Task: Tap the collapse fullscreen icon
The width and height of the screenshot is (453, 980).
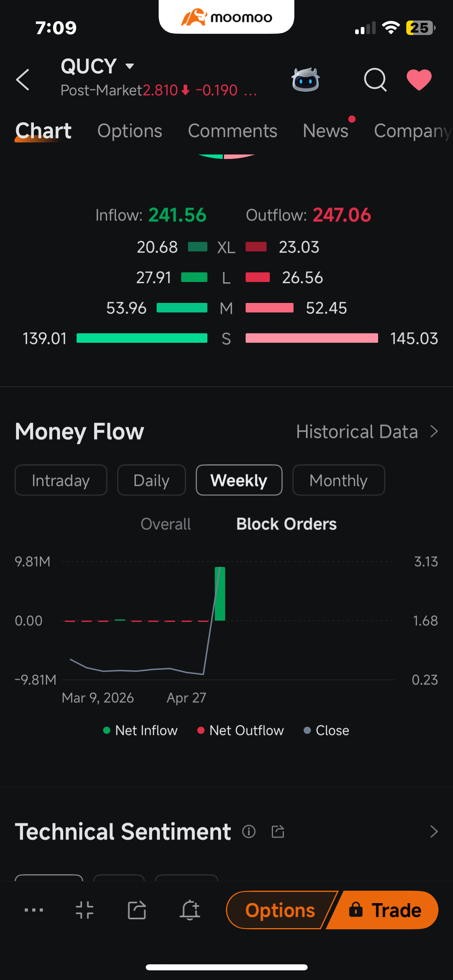Action: pyautogui.click(x=85, y=910)
